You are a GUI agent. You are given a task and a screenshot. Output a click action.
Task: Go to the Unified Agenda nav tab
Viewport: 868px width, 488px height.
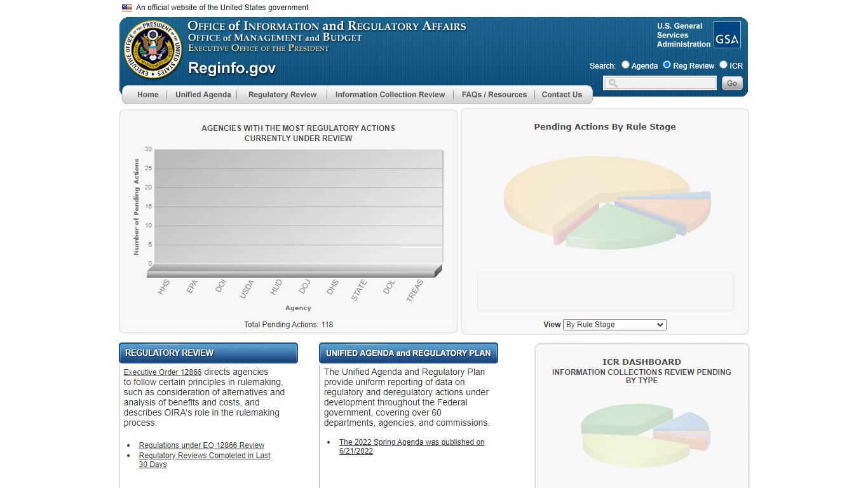coord(203,95)
